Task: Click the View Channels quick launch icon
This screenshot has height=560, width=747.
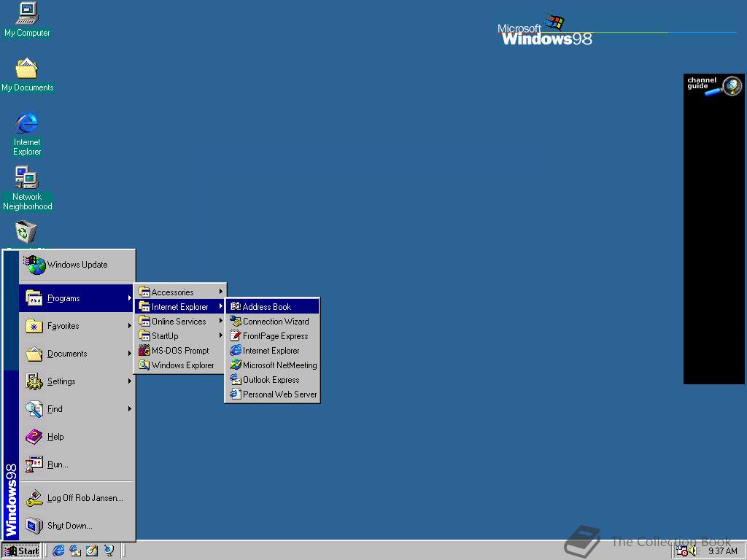Action: point(109,551)
